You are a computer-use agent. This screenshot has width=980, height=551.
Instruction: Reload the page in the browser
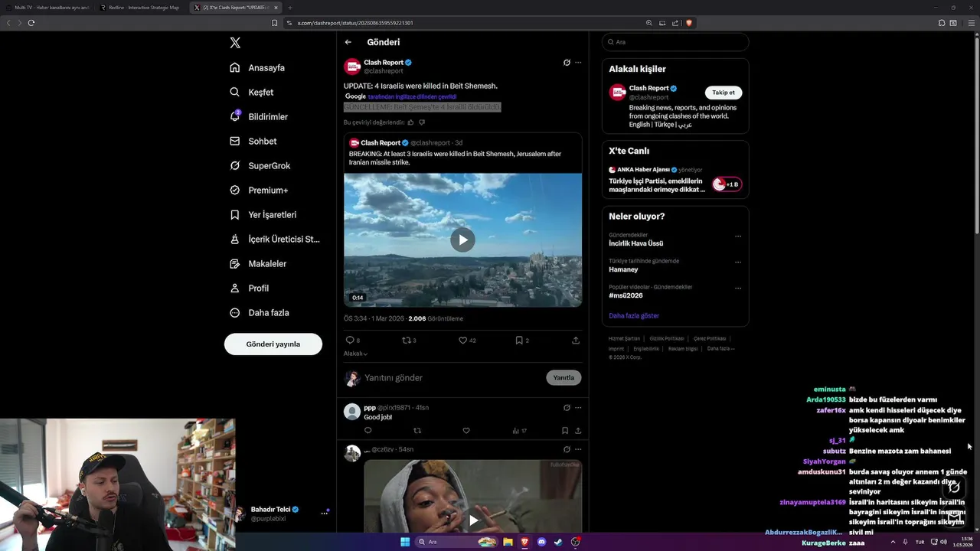click(x=31, y=23)
